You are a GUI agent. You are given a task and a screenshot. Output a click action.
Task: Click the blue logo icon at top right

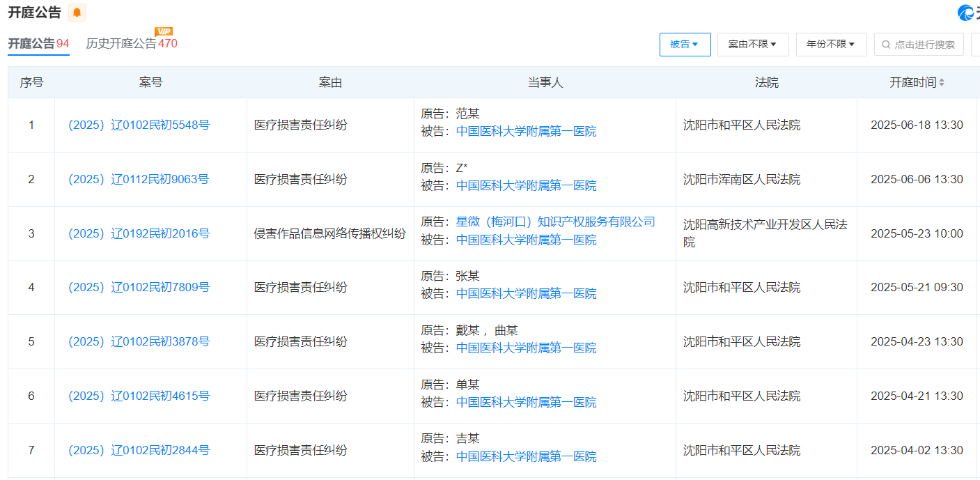pyautogui.click(x=967, y=13)
